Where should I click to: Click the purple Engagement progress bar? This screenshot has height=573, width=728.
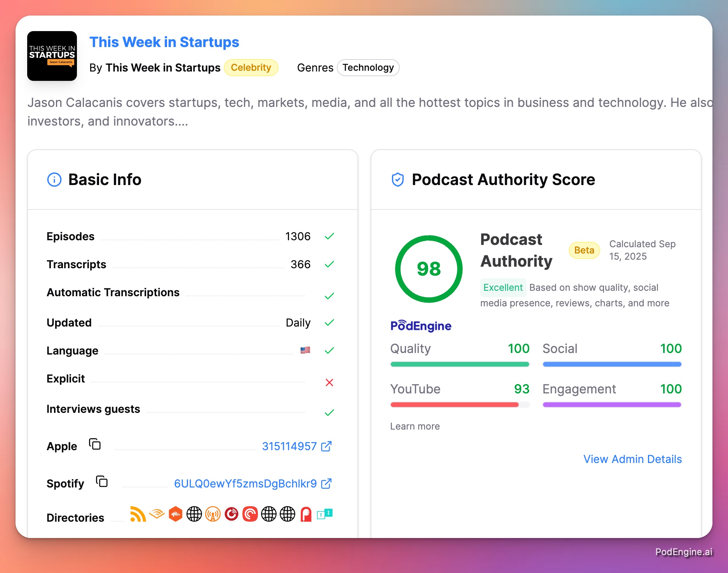(x=612, y=405)
